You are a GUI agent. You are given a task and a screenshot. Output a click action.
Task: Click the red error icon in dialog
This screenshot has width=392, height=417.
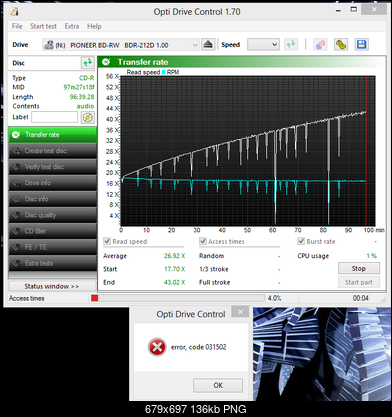[x=157, y=347]
